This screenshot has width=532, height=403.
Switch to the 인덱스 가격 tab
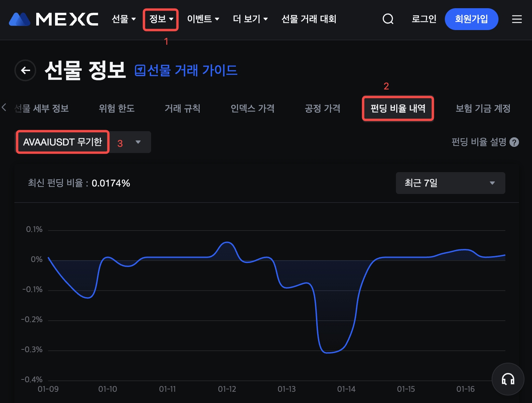click(252, 109)
